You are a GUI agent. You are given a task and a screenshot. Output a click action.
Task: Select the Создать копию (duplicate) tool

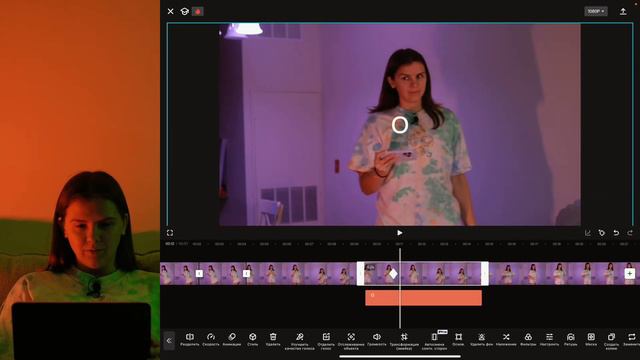(611, 341)
